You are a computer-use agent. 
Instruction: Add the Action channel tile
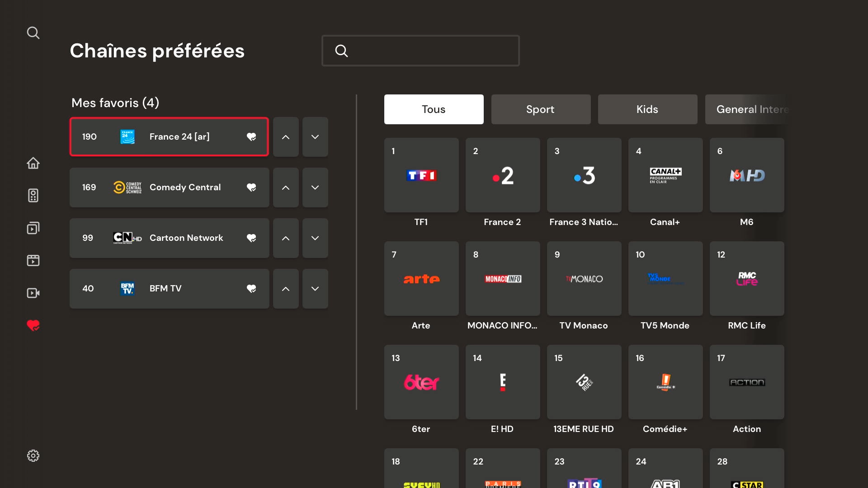(x=747, y=382)
